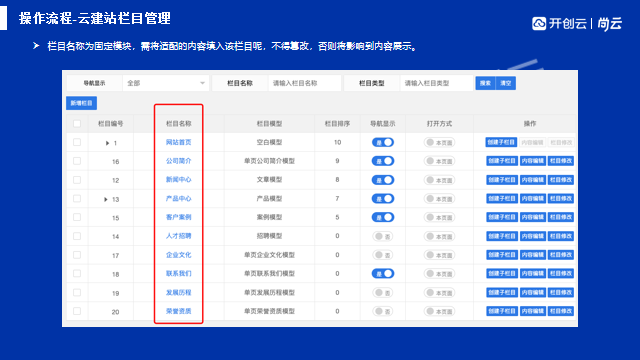Toggle 打开方式 switch for 客户案例 row
Viewport: 640px width, 360px height.
[x=439, y=217]
